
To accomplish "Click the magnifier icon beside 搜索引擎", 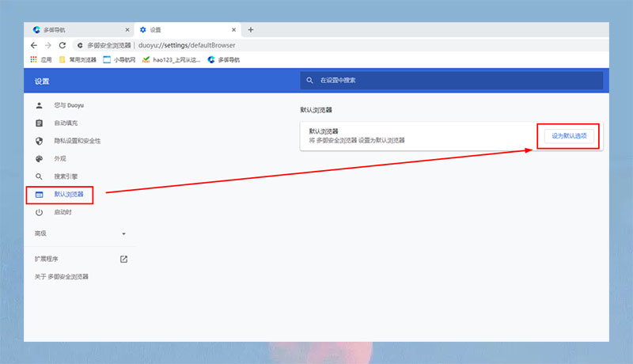I will tap(39, 176).
